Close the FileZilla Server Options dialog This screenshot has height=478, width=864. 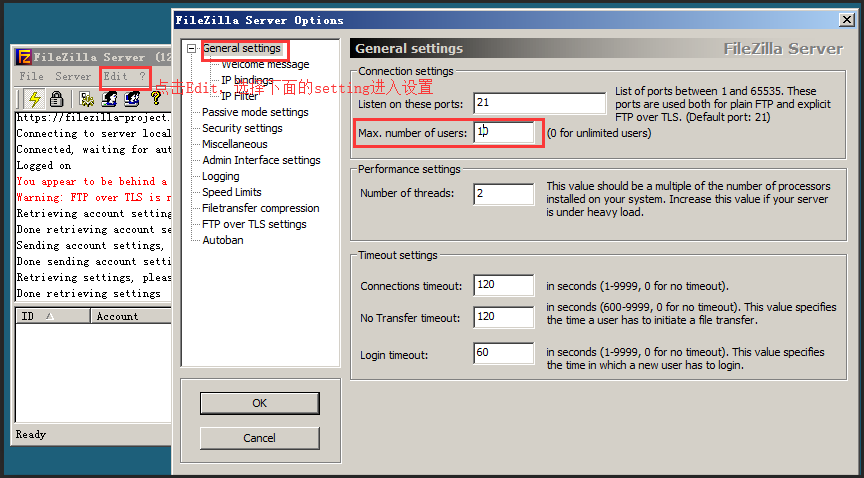pos(847,20)
